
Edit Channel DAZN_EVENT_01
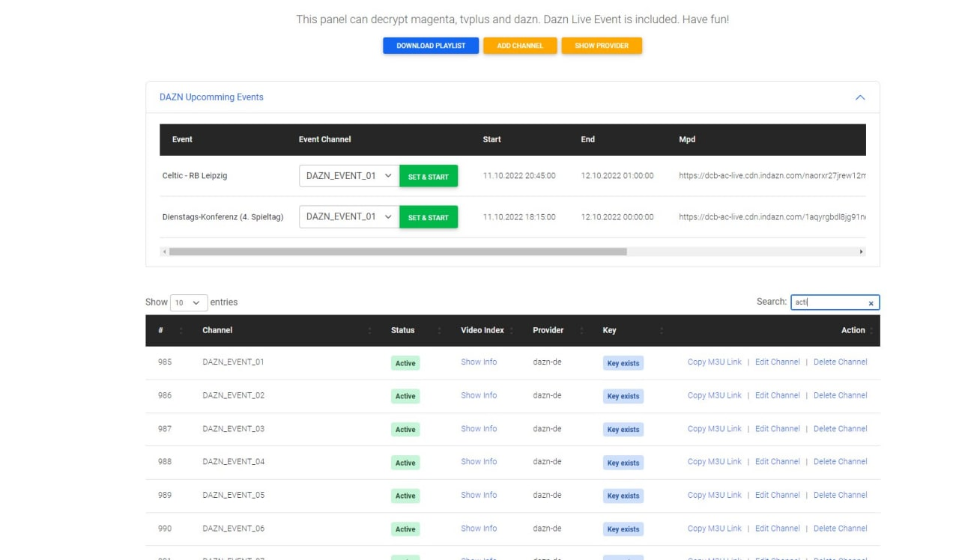pos(778,362)
